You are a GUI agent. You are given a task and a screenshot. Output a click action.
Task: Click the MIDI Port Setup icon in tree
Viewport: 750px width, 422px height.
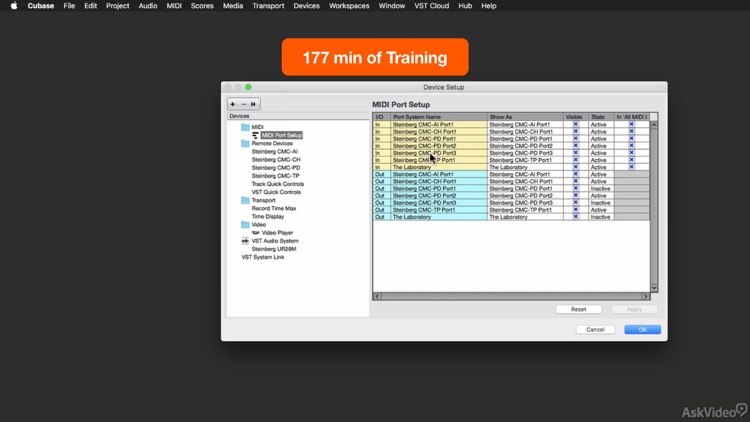click(x=255, y=135)
